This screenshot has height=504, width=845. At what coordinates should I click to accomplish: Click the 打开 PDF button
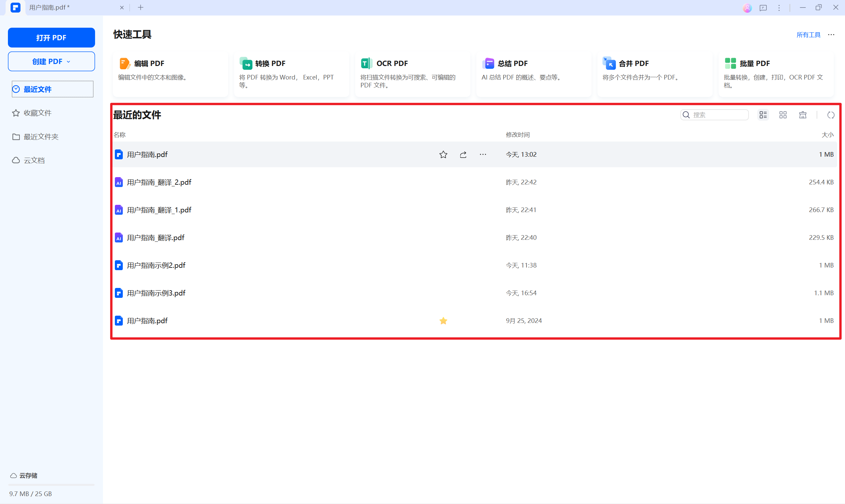coord(51,38)
